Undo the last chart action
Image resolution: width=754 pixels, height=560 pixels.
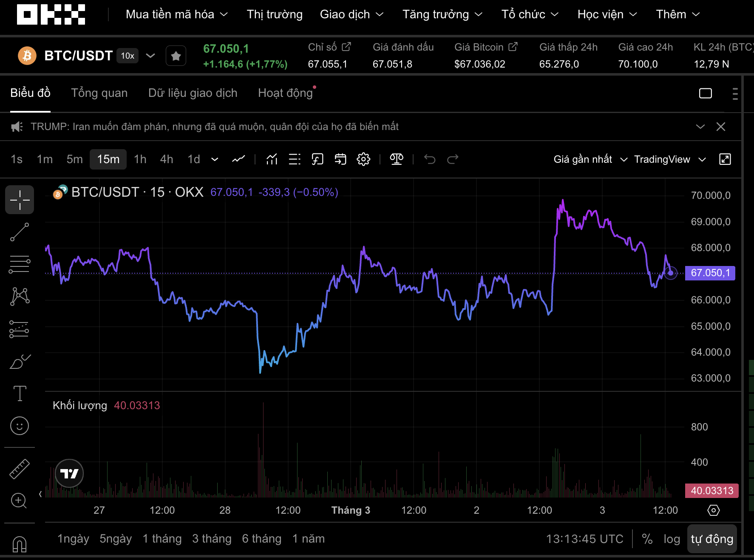(430, 159)
